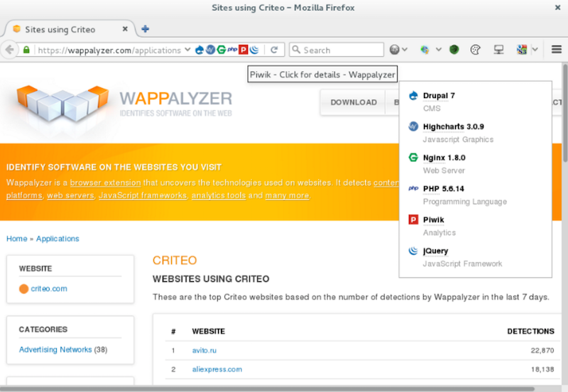Click Nginx icon in Wappalyzer popup
The width and height of the screenshot is (568, 392).
coord(413,158)
